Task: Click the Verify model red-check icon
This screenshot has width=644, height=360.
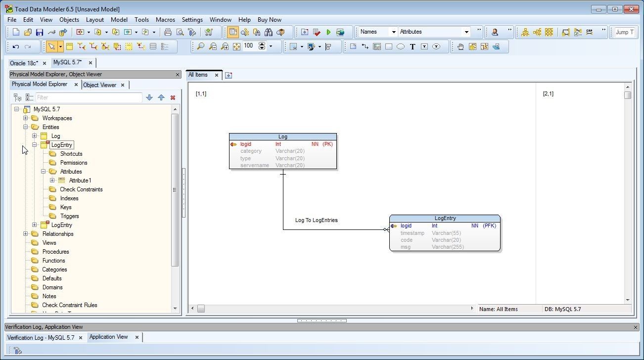Action: point(317,32)
